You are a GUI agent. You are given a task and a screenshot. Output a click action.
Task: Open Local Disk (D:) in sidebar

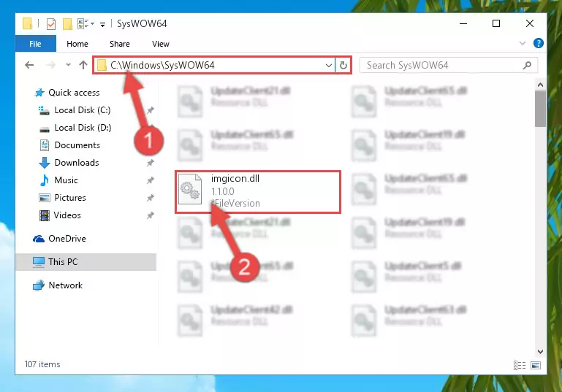point(83,128)
